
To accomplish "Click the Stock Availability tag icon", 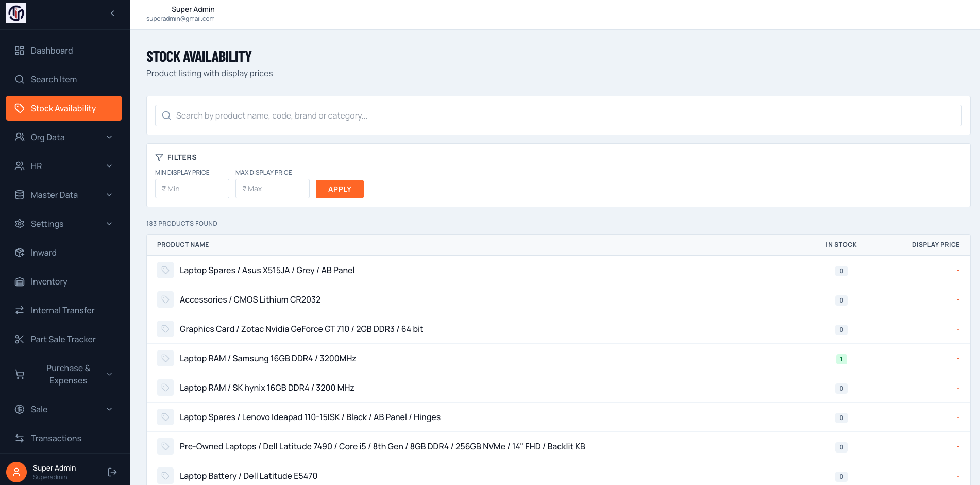I will pos(20,108).
